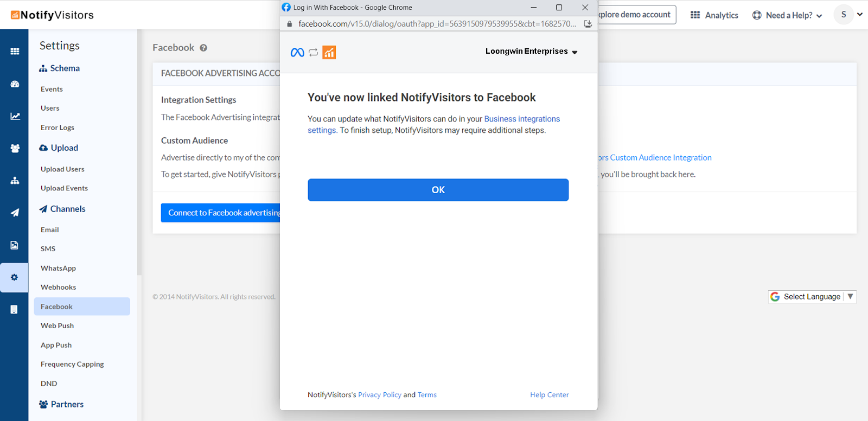Click the help question mark beside Facebook heading
The image size is (868, 421).
tap(203, 48)
